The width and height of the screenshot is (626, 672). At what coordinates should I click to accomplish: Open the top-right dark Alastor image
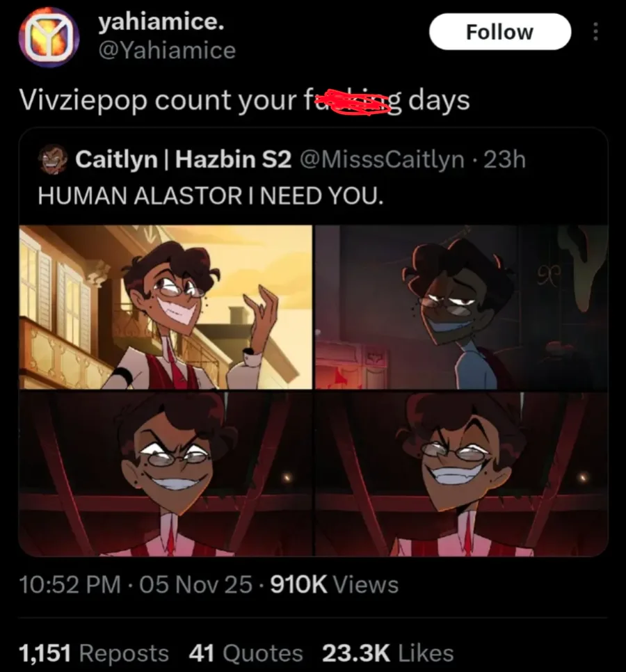click(x=462, y=307)
